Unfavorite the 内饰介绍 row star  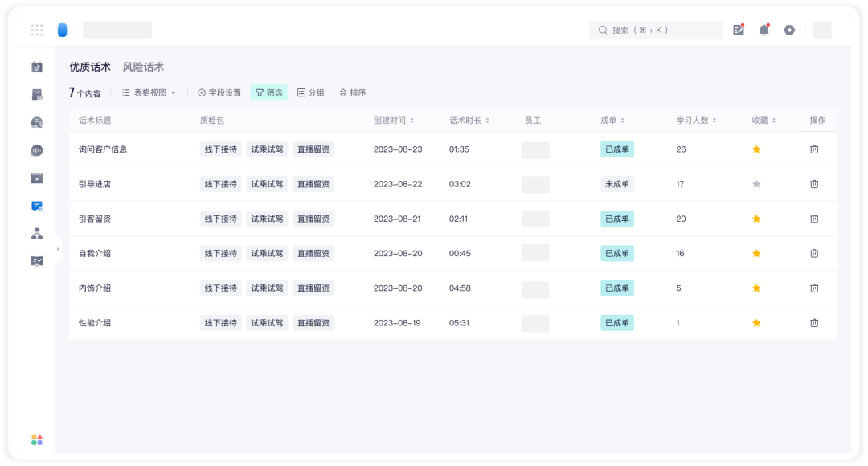tap(756, 288)
